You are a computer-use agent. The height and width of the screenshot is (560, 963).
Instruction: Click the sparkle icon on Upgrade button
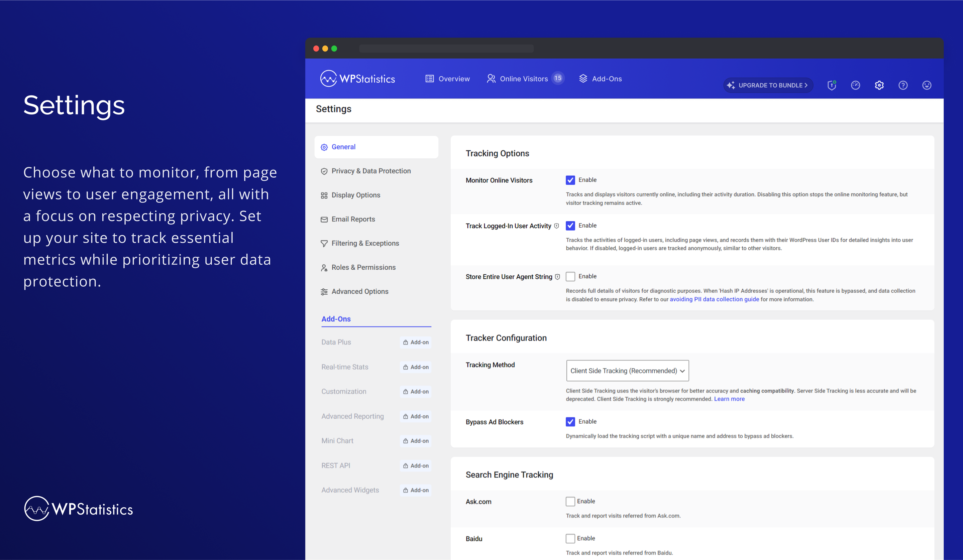point(731,85)
